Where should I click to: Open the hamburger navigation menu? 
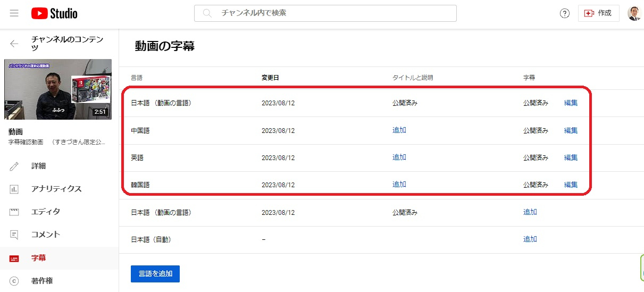(14, 13)
